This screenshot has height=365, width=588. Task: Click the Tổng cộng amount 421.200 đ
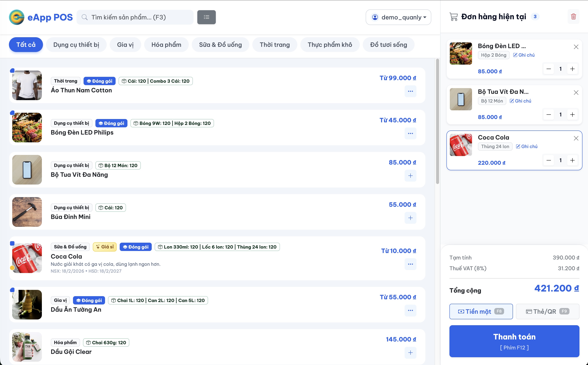point(557,288)
